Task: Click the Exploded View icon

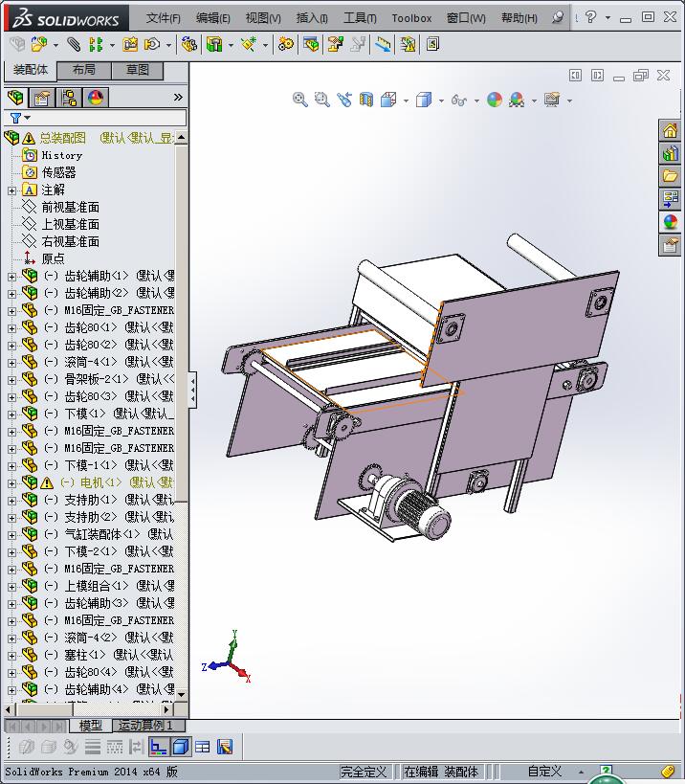Action: [335, 44]
